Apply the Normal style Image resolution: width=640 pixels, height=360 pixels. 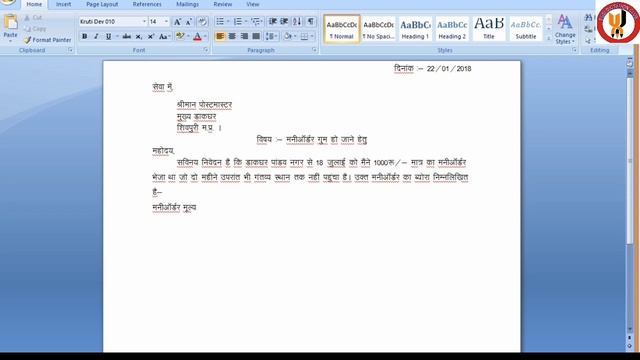[x=342, y=29]
